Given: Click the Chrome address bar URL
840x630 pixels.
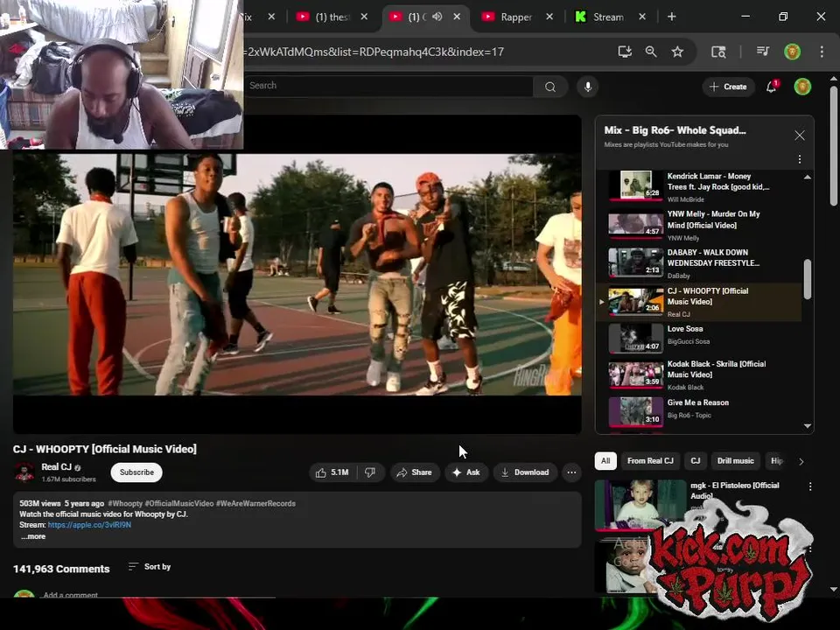Looking at the screenshot, I should (x=375, y=52).
